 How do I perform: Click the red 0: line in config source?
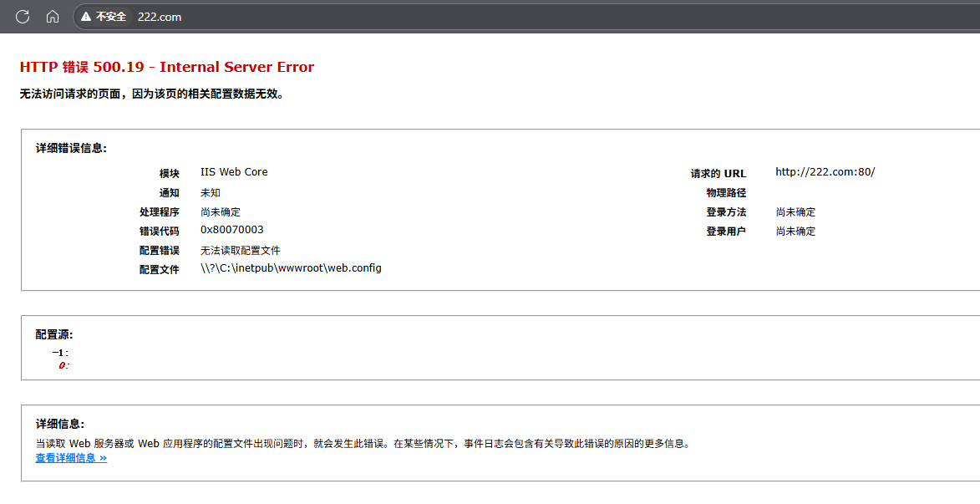click(x=63, y=365)
